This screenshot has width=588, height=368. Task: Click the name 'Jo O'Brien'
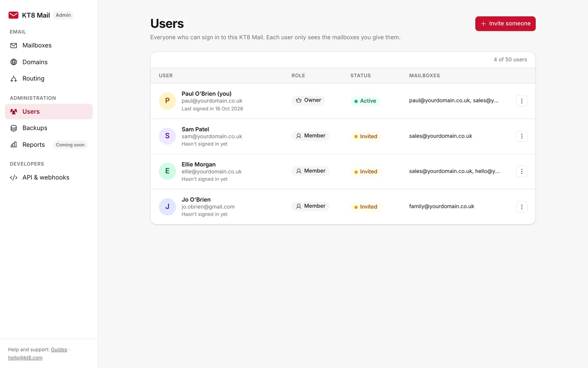(196, 200)
